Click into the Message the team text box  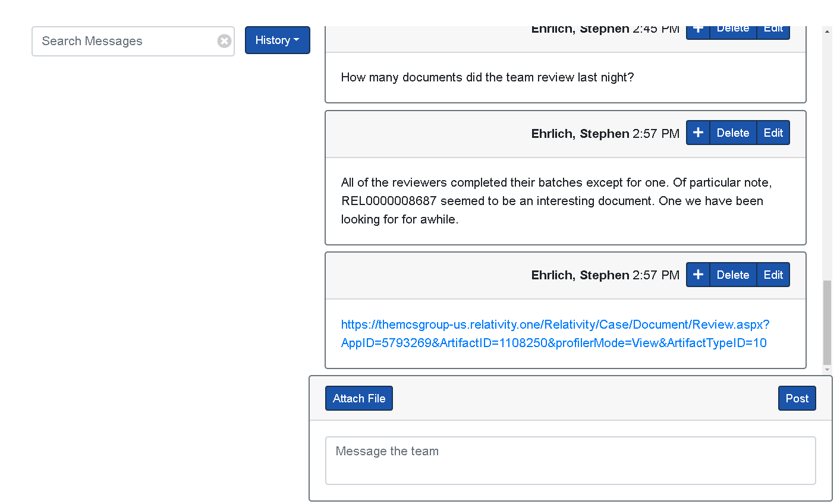tap(570, 461)
